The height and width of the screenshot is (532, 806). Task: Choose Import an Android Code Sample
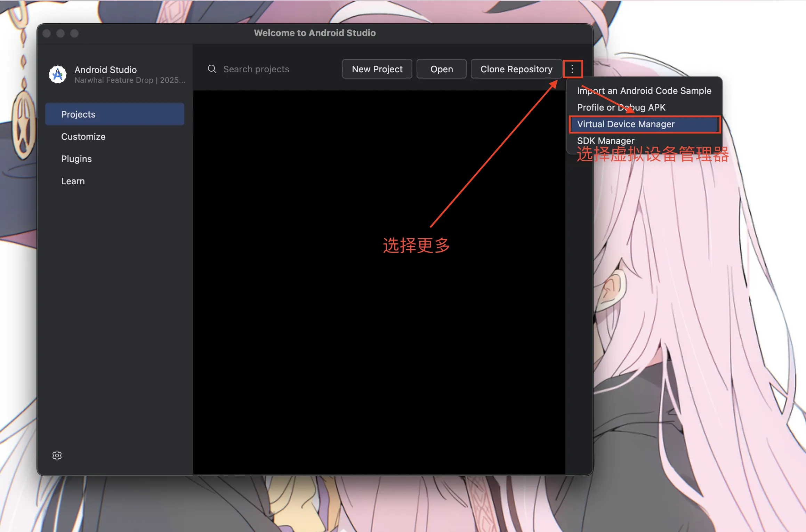click(x=644, y=91)
